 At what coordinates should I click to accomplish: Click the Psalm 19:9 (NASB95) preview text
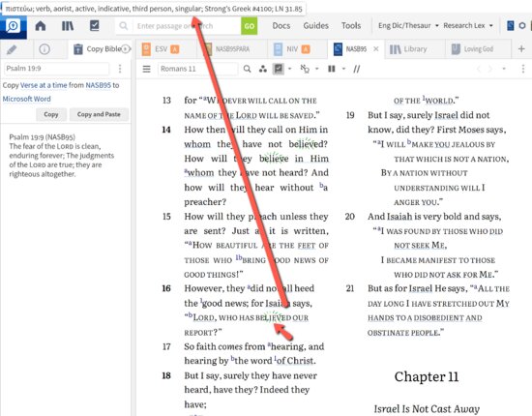pyautogui.click(x=62, y=156)
